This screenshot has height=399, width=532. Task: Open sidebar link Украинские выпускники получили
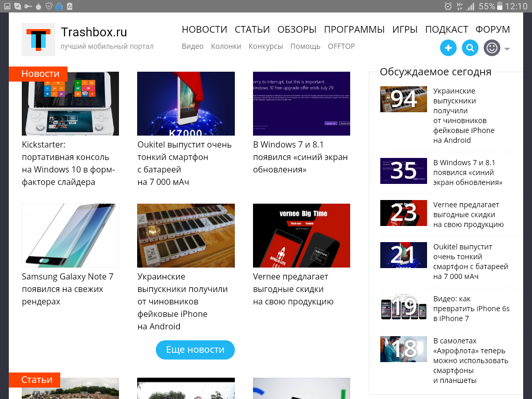[x=463, y=116]
